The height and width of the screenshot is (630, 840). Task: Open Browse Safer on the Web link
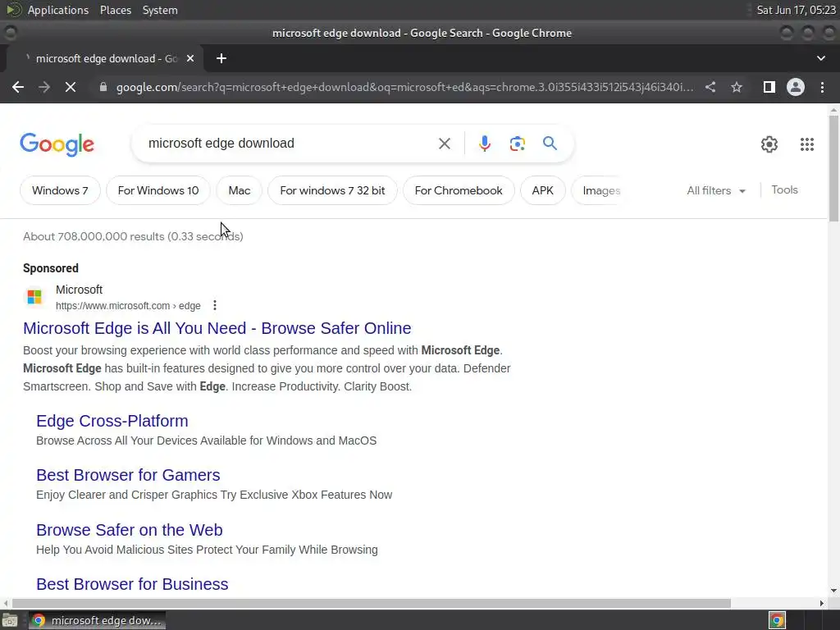129,529
